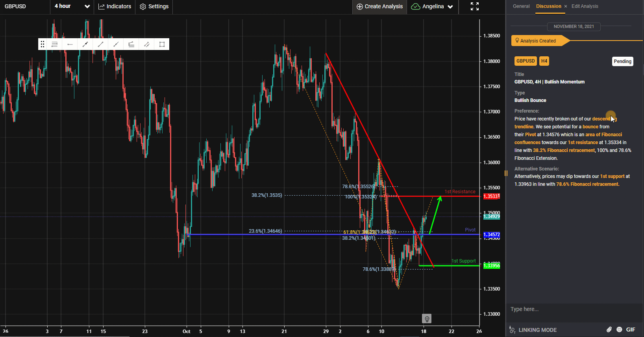Click the '1st Support' chart label
Screen dimensions: 644x337
pos(463,261)
